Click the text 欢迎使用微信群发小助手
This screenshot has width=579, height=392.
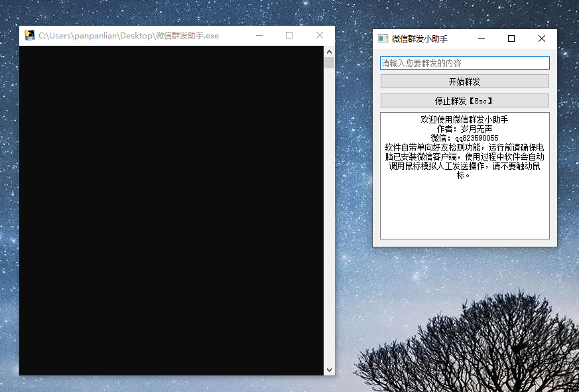tap(464, 119)
